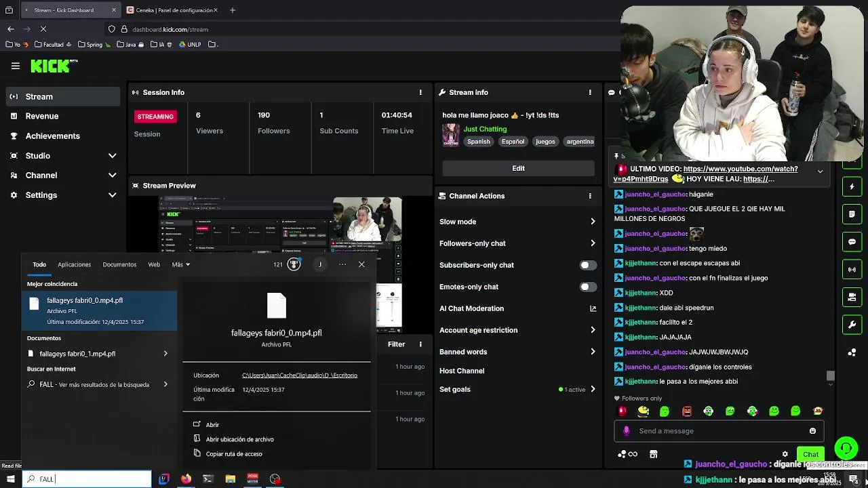
Task: Open Firefox from the taskbar
Action: [x=186, y=479]
